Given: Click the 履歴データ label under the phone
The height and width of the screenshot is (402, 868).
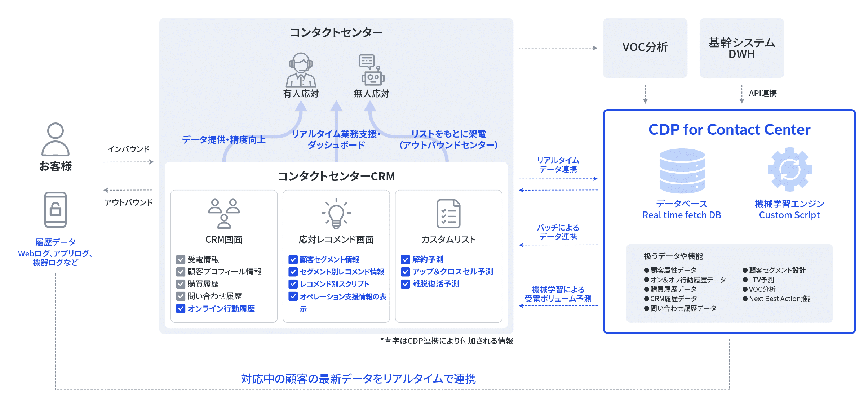Looking at the screenshot, I should point(56,242).
